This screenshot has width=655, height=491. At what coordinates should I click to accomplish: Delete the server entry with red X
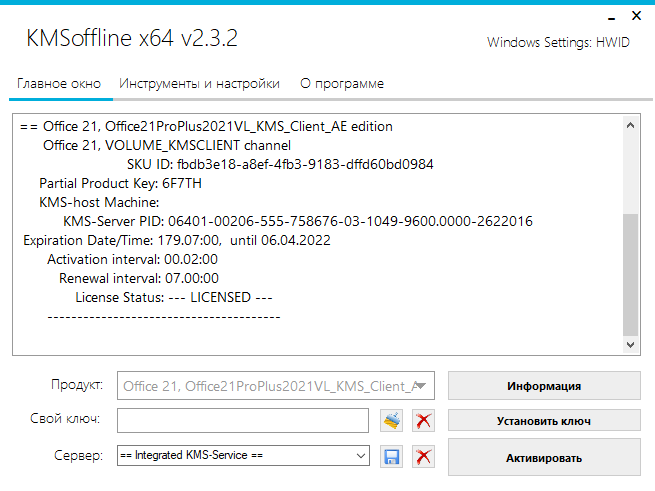coord(423,457)
